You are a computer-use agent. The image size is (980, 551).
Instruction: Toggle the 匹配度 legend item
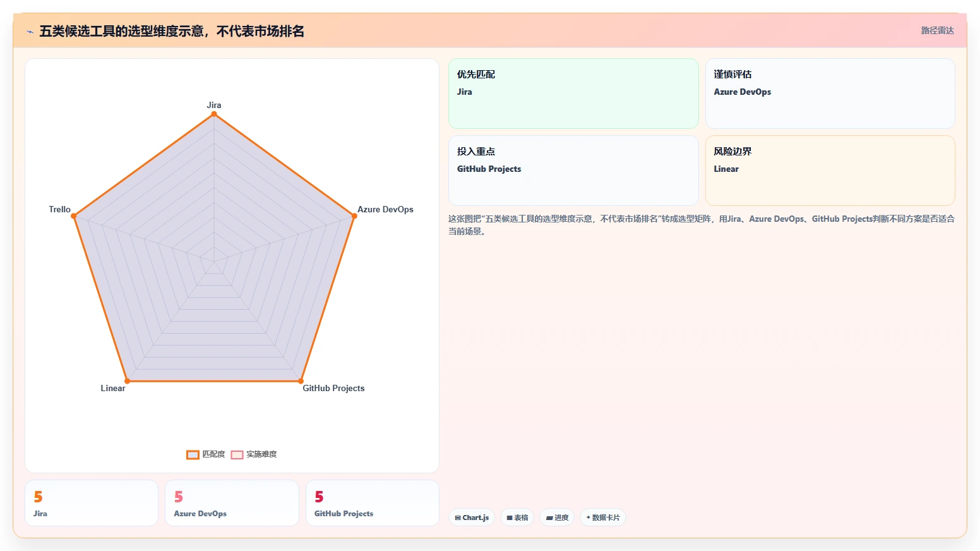206,454
